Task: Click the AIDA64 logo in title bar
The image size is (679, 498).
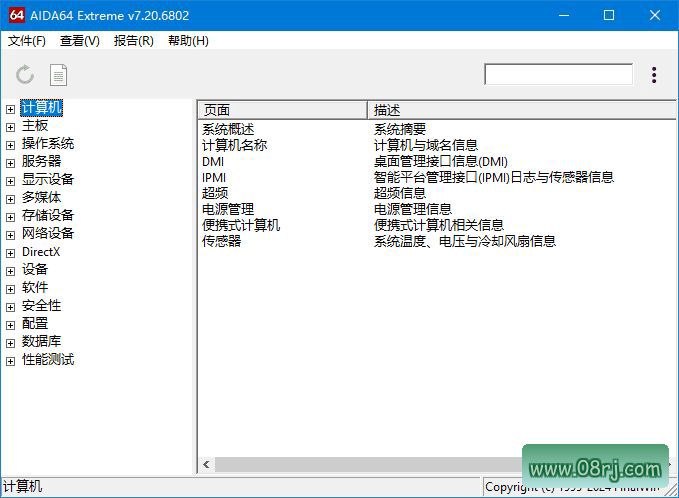Action: (16, 15)
